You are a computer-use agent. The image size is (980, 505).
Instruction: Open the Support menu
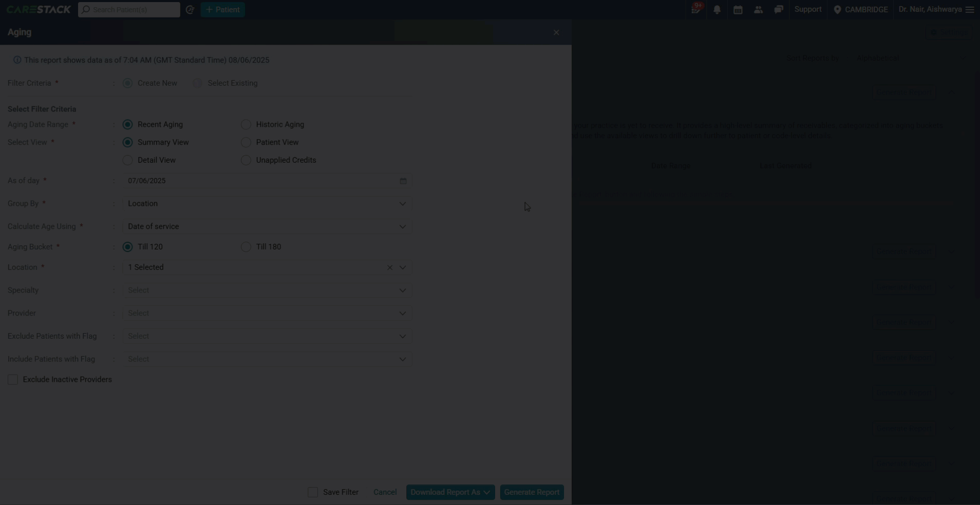click(808, 9)
